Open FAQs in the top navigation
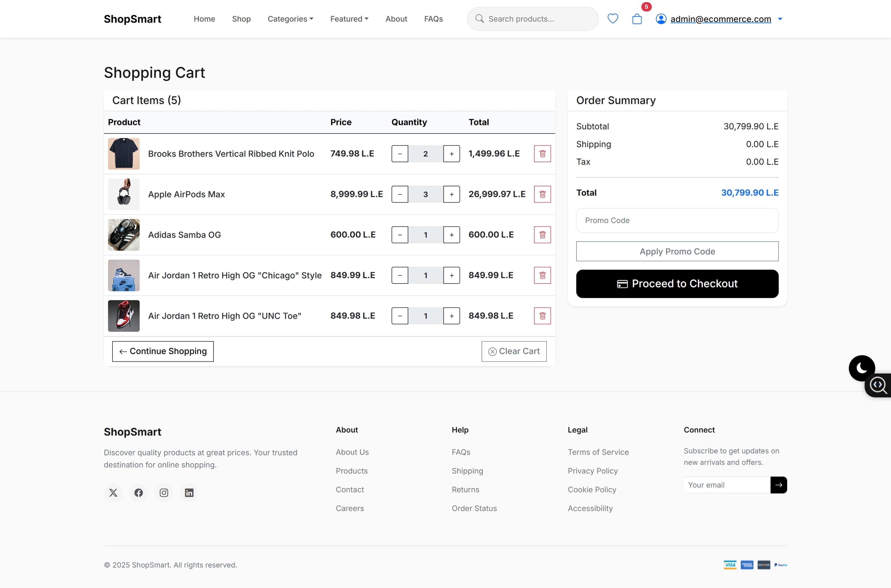 pos(433,19)
